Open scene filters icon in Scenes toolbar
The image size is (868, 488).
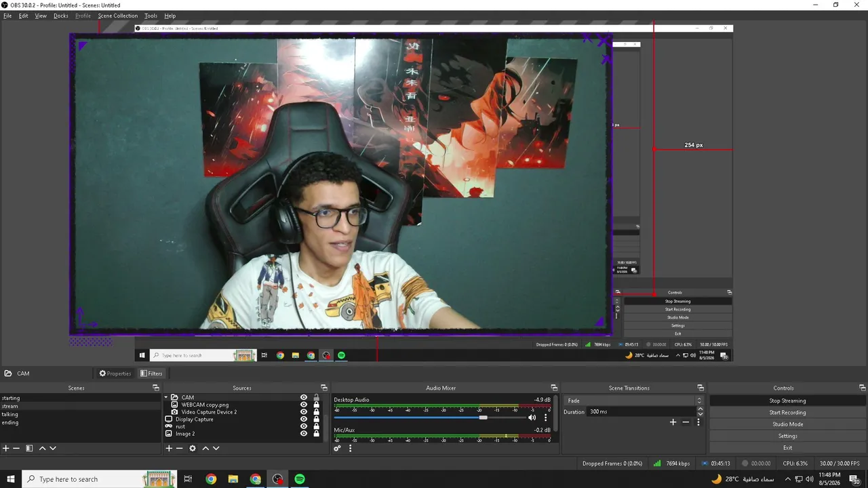[29, 448]
